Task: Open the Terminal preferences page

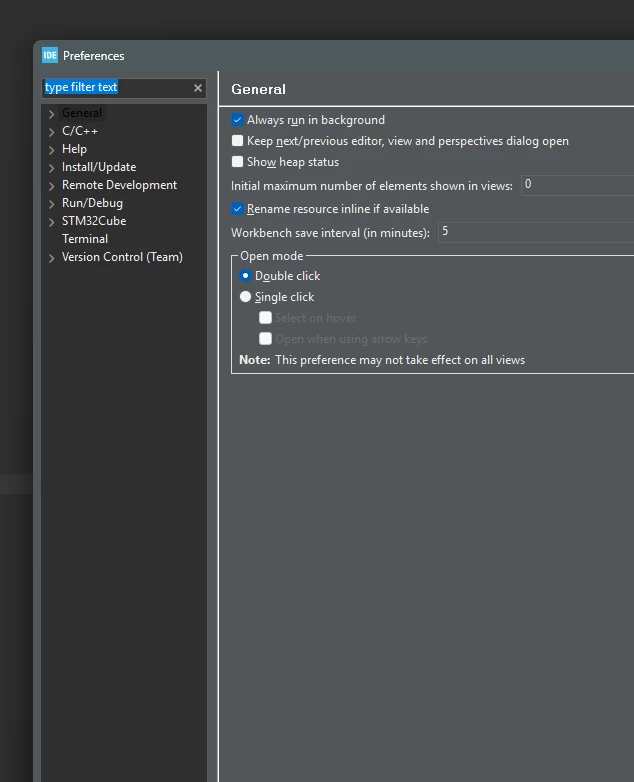Action: pyautogui.click(x=85, y=239)
